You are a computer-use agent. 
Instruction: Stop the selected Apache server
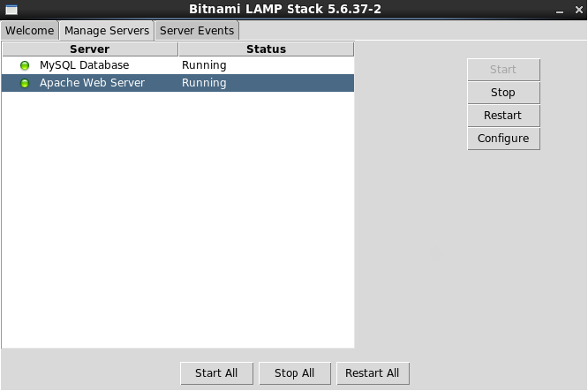tap(503, 92)
